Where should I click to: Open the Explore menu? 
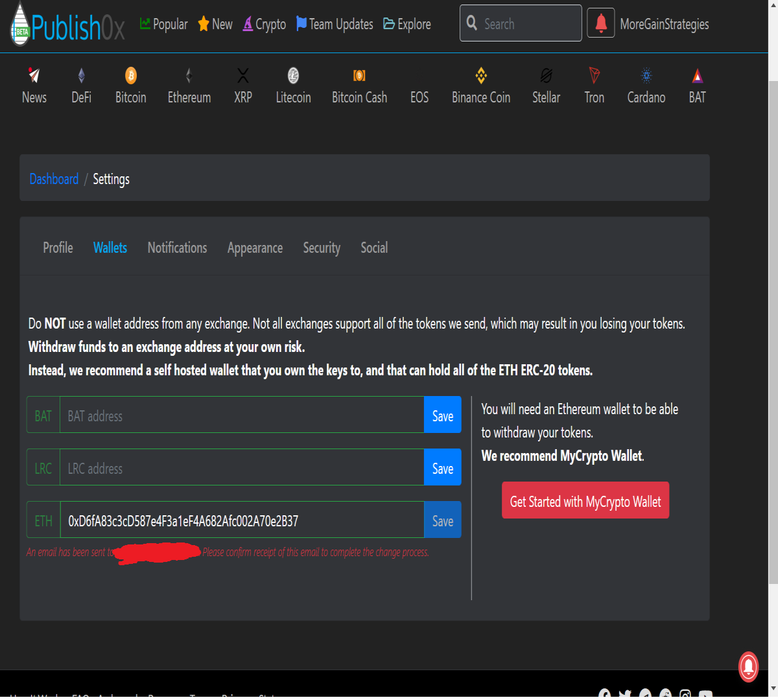[407, 24]
